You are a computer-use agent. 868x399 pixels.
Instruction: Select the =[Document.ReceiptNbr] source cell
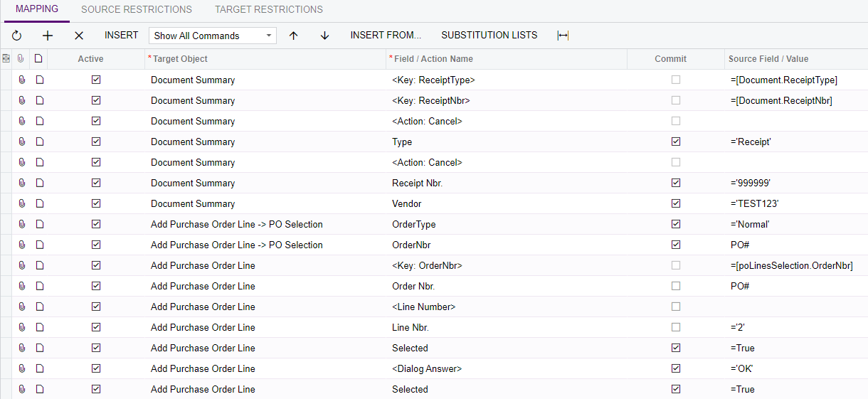click(x=795, y=100)
